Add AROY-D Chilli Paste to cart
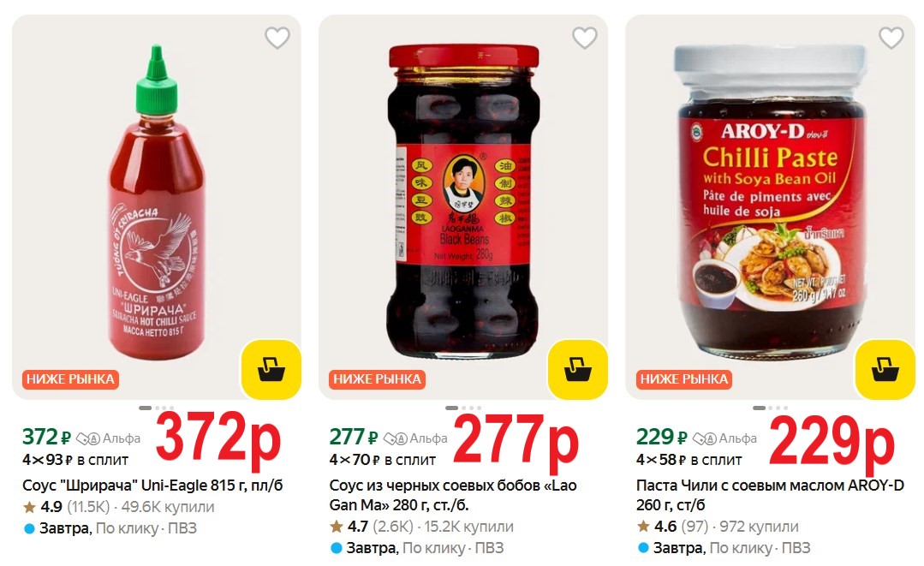 [885, 370]
